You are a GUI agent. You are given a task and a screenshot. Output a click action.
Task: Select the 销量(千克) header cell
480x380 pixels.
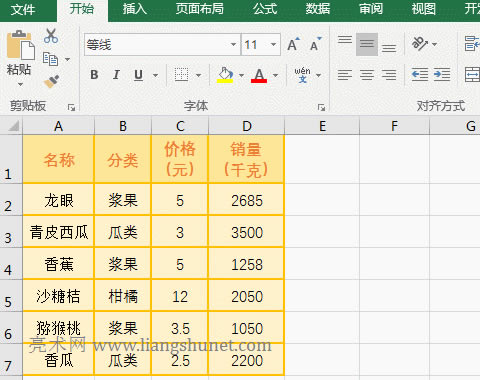pyautogui.click(x=247, y=159)
